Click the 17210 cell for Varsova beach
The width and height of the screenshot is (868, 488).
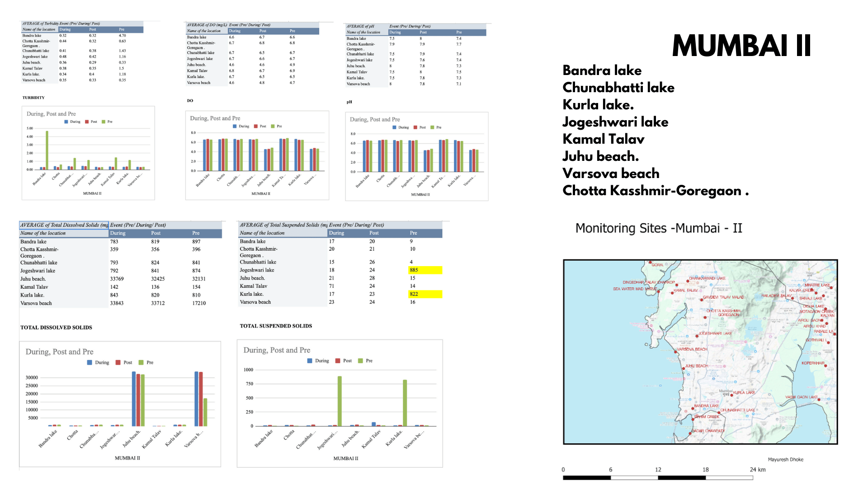point(199,303)
